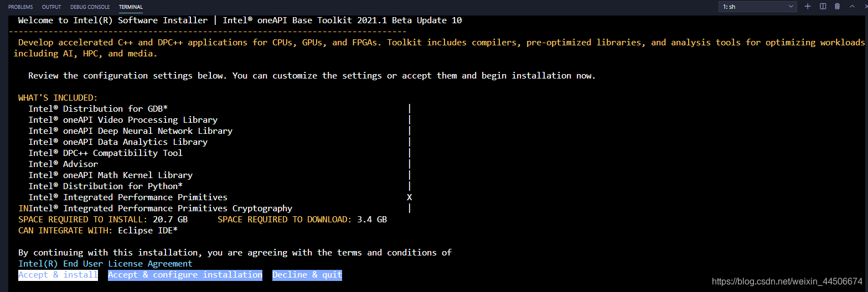The height and width of the screenshot is (292, 868).
Task: Kill terminal with trash icon
Action: (837, 7)
